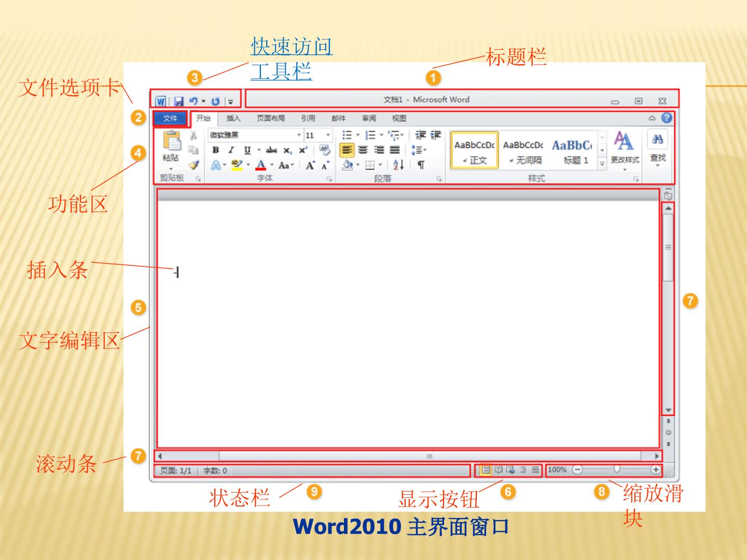The height and width of the screenshot is (560, 747).
Task: Apply the 无间隔 (No Spacing) style
Action: [523, 150]
